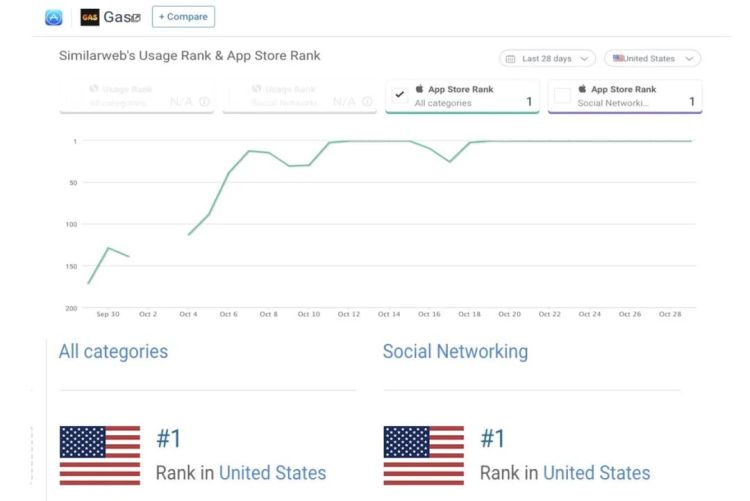
Task: Click the Apple icon on All categories card
Action: (x=420, y=89)
